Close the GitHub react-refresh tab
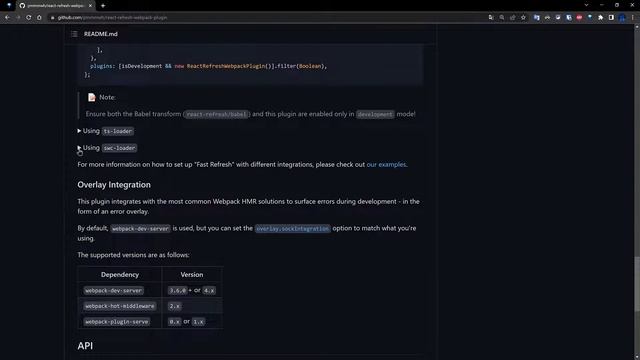 (90, 6)
